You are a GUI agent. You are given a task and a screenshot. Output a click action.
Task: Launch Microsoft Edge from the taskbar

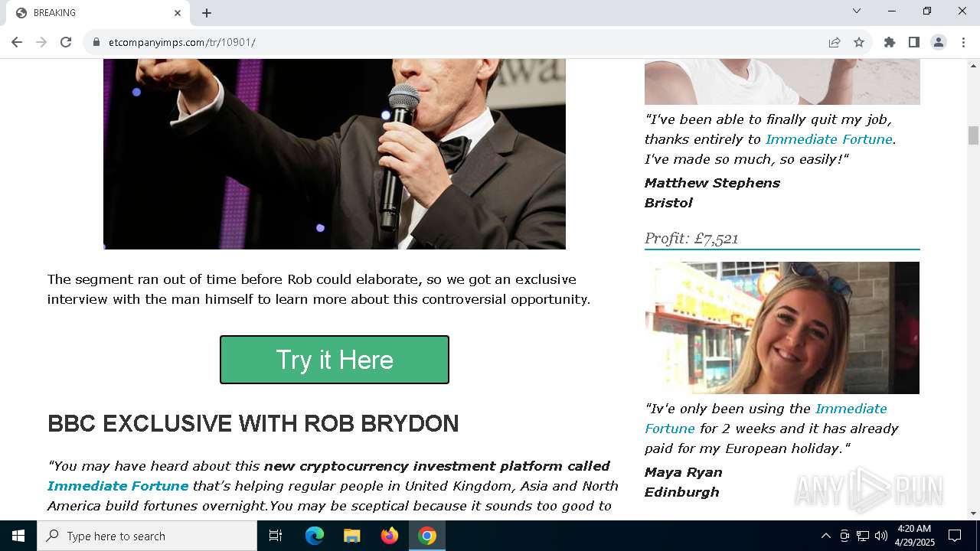pos(315,536)
